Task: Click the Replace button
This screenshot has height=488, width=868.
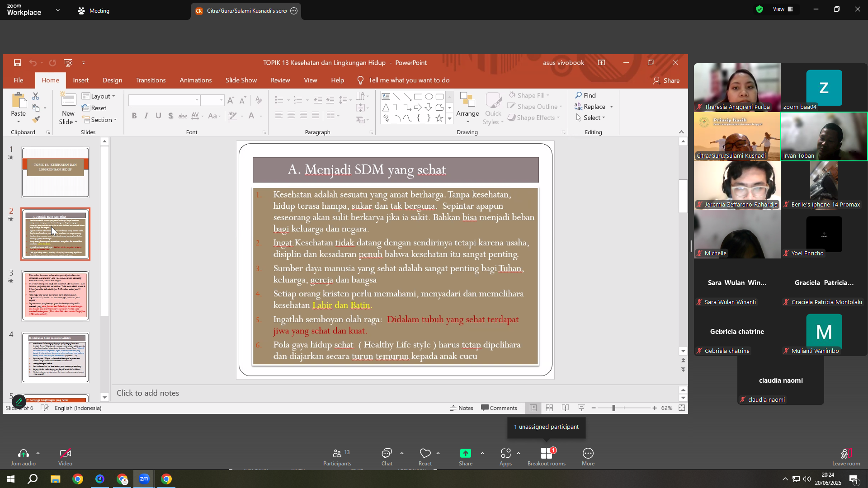Action: pyautogui.click(x=590, y=107)
